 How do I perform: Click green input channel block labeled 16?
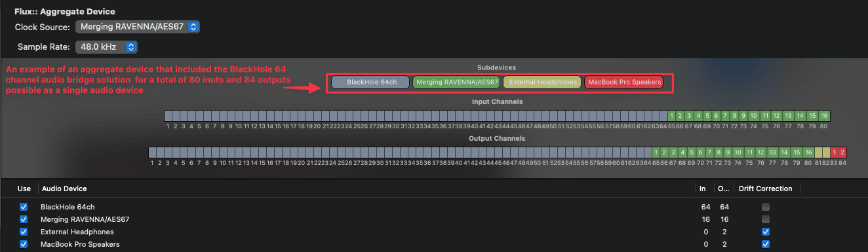click(x=824, y=116)
